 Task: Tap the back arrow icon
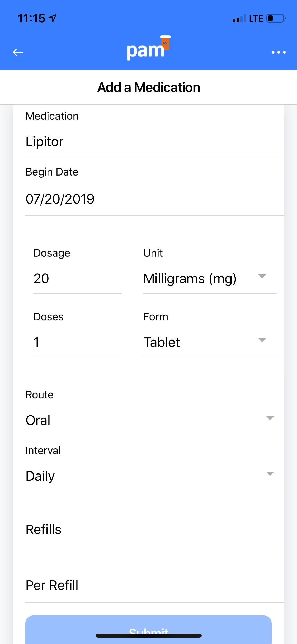[18, 52]
